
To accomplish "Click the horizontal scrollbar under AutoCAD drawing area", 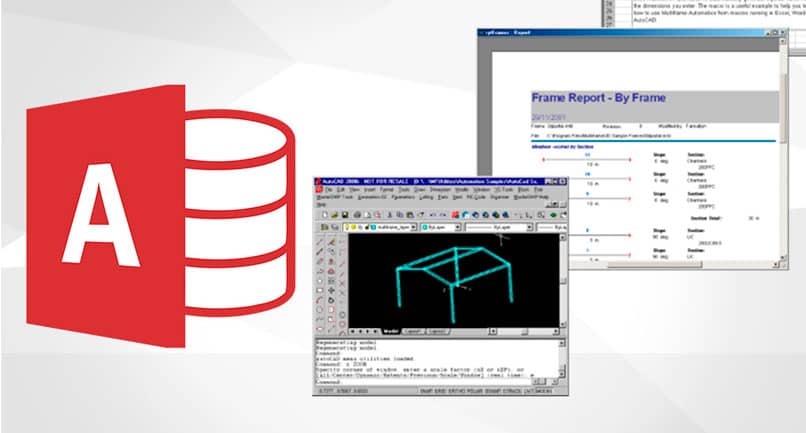I will [524, 331].
